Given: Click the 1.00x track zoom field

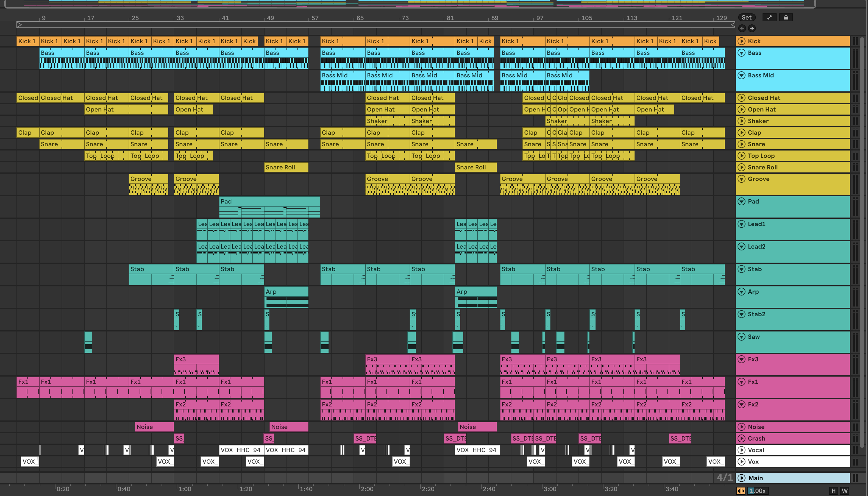Looking at the screenshot, I should point(757,491).
